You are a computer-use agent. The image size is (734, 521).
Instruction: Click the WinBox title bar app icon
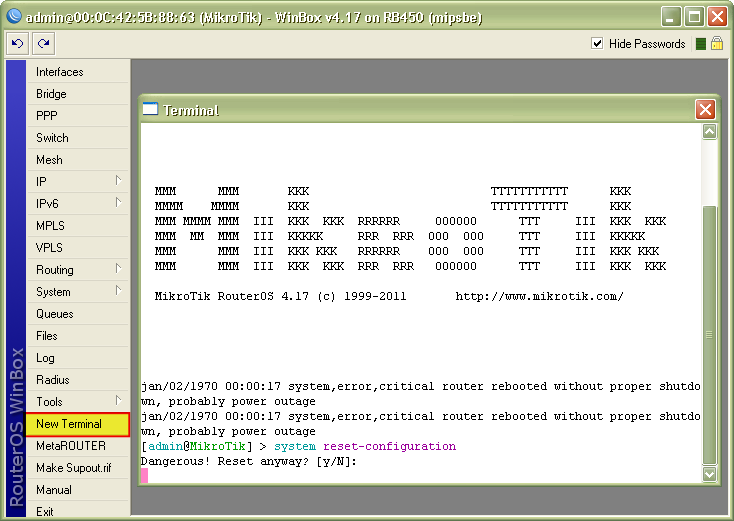[14, 16]
